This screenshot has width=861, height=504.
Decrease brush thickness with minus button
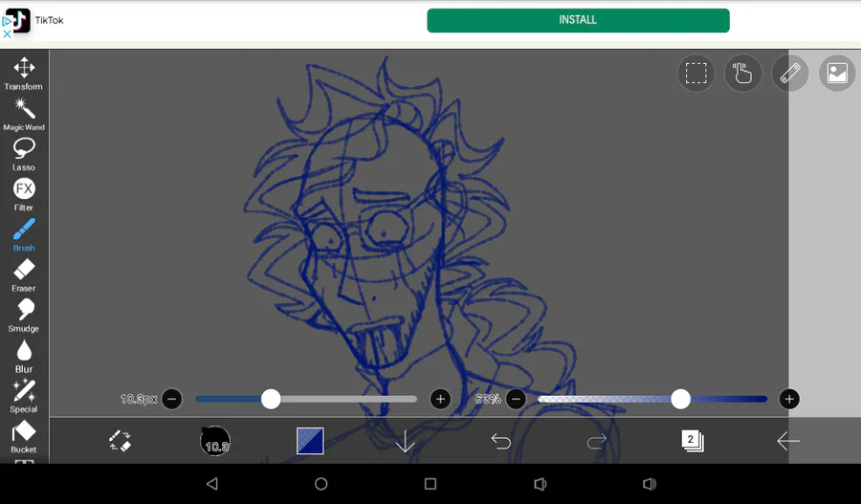click(x=172, y=399)
